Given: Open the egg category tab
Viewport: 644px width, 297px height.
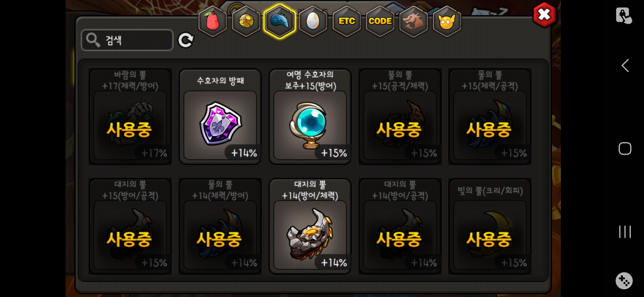Looking at the screenshot, I should click(x=313, y=21).
